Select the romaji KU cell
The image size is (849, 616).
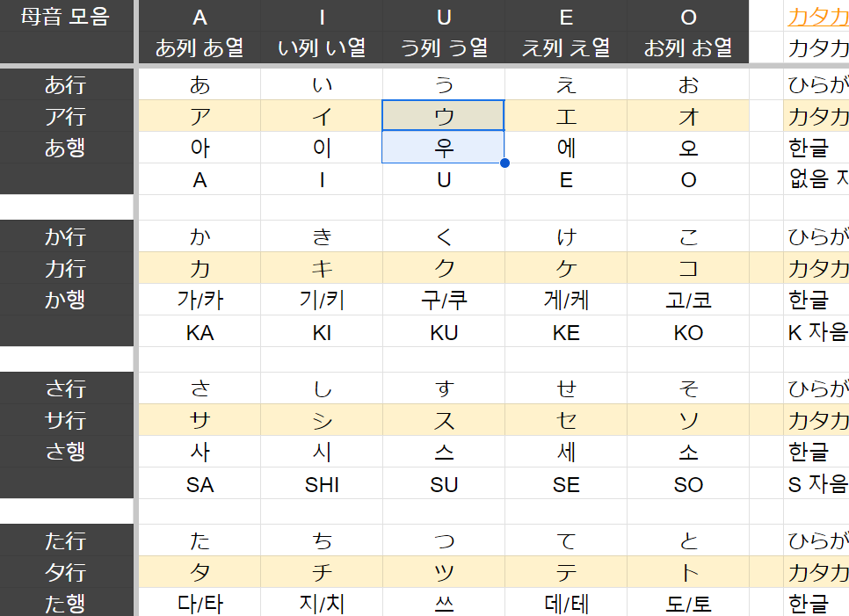tap(444, 332)
